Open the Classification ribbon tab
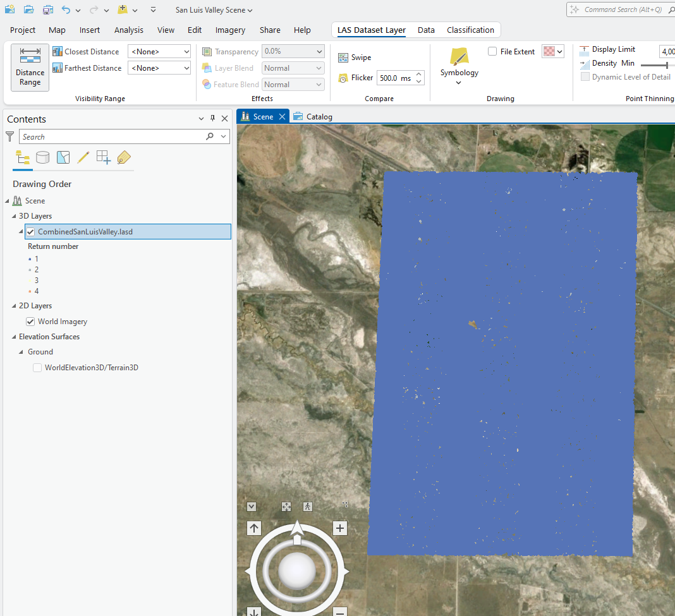This screenshot has height=616, width=675. point(470,30)
